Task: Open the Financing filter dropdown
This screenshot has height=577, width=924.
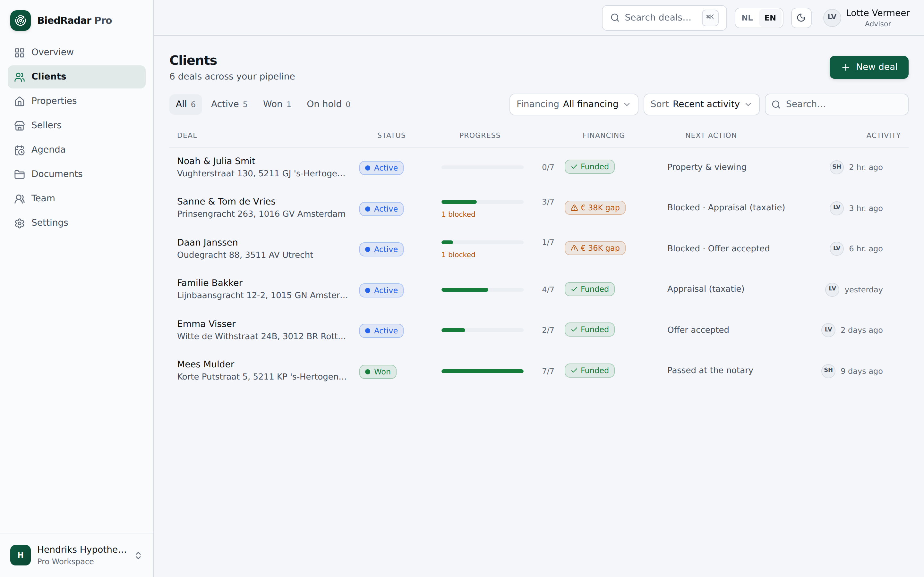Action: pos(574,104)
